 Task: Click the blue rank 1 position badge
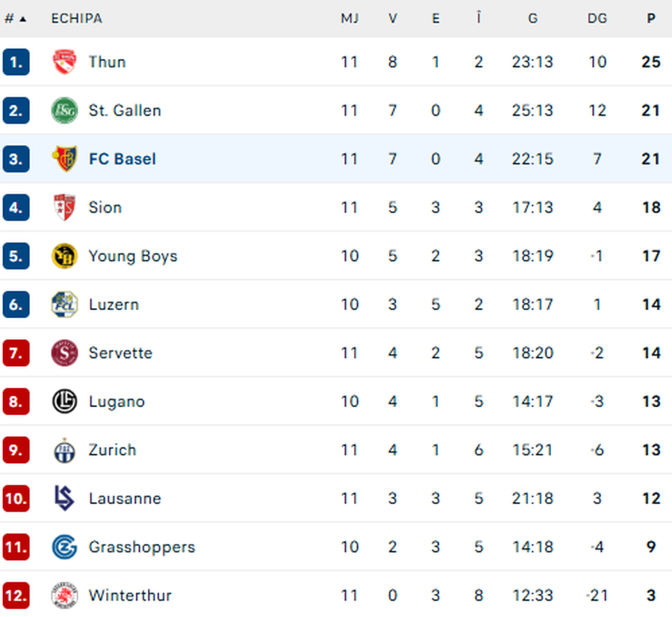pyautogui.click(x=16, y=62)
